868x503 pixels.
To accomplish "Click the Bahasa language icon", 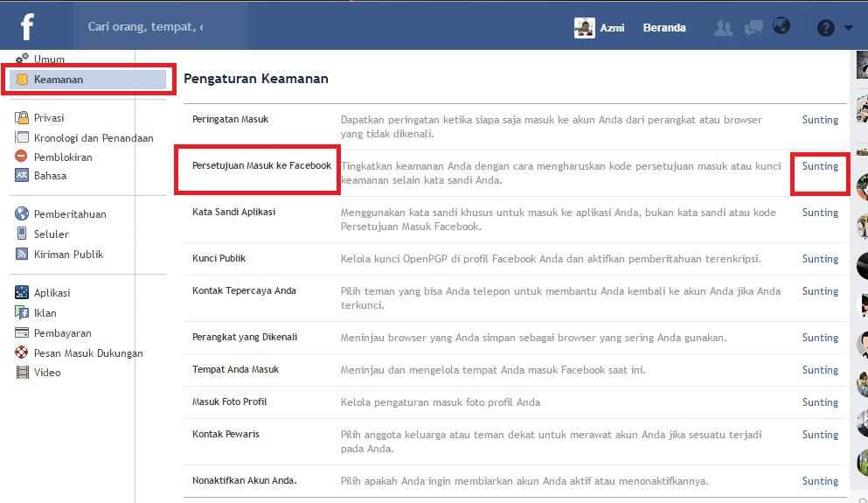I will click(x=22, y=175).
